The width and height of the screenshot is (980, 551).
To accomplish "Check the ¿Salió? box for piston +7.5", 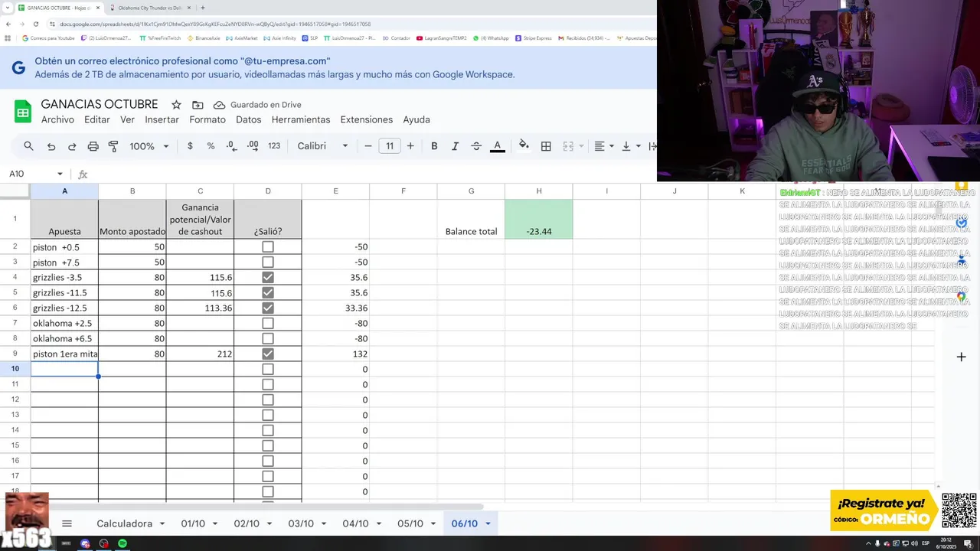I will coord(268,262).
